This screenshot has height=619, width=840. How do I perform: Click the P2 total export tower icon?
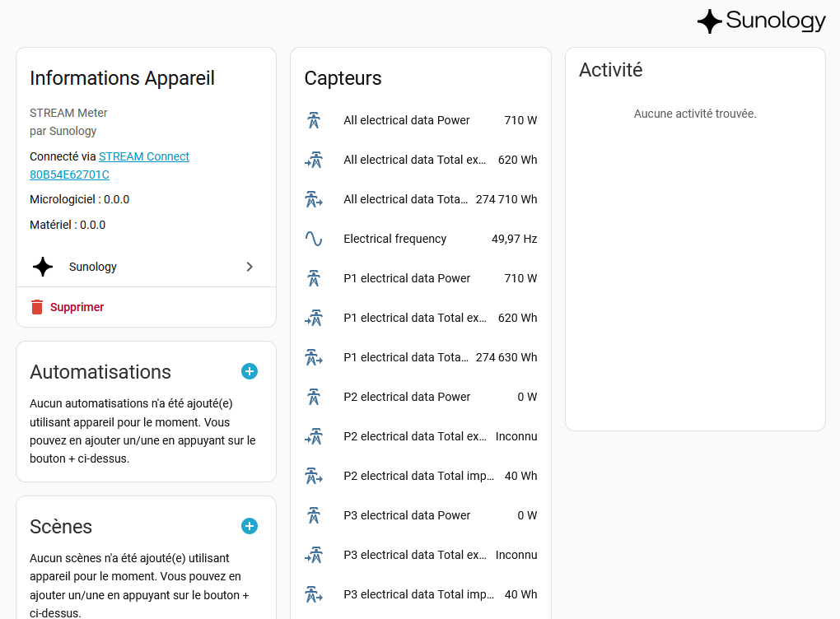point(313,436)
